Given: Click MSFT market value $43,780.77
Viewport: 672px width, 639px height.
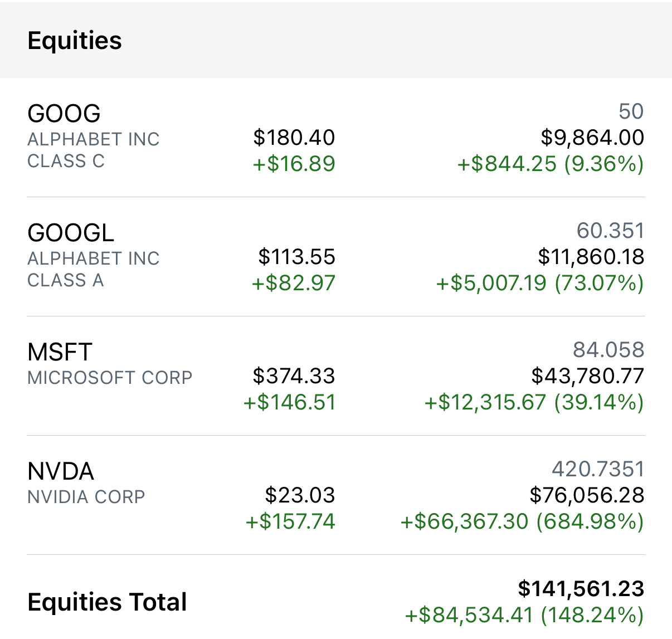Looking at the screenshot, I should click(x=587, y=376).
